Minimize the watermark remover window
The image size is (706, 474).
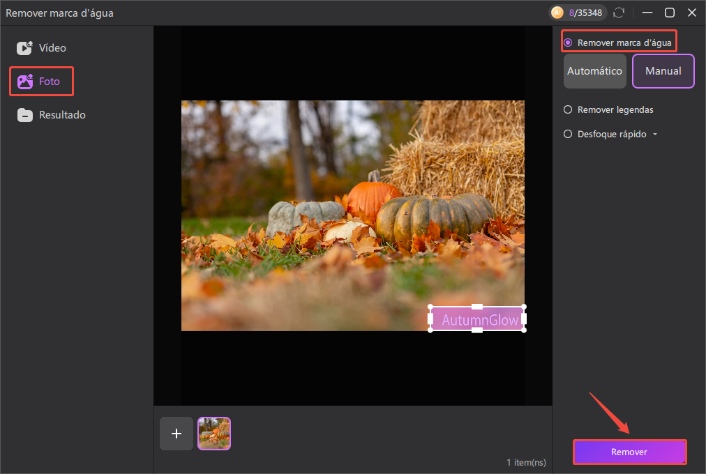click(646, 13)
